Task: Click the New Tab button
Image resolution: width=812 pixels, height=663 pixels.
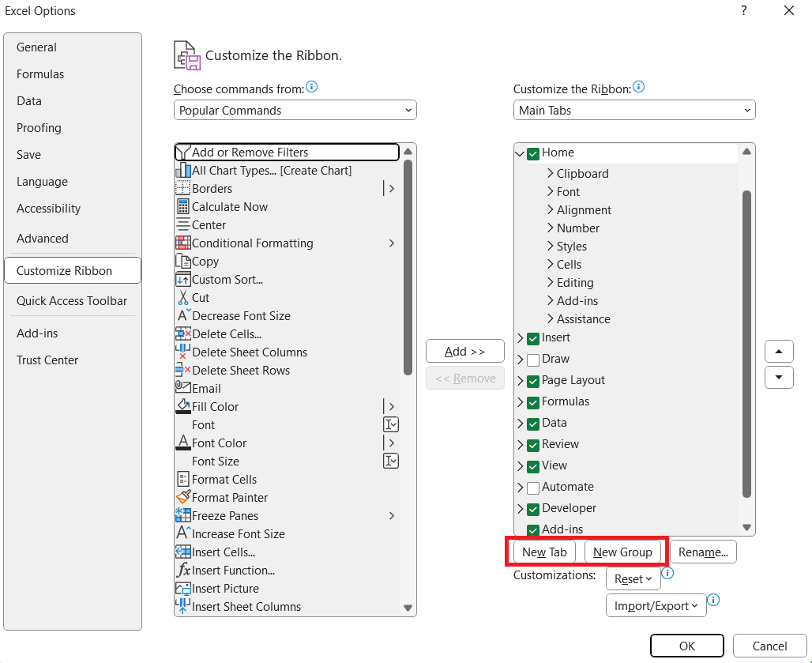Action: (x=544, y=552)
